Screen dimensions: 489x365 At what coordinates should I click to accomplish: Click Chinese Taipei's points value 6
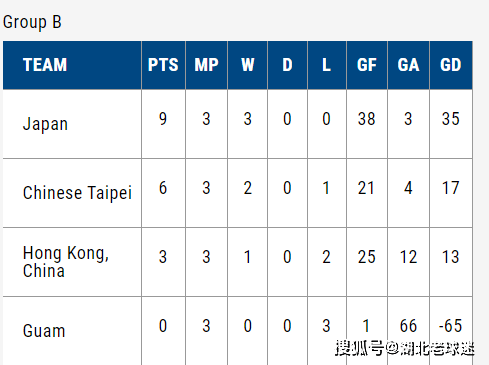163,188
